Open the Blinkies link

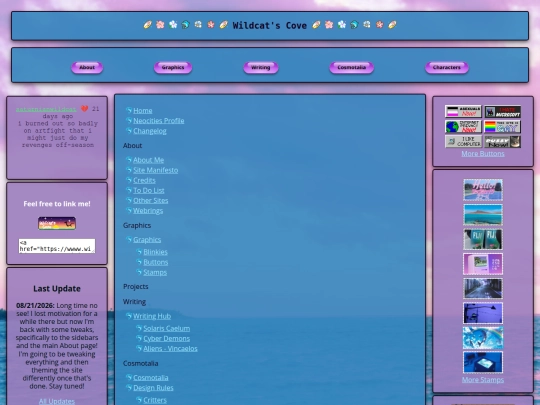click(156, 252)
